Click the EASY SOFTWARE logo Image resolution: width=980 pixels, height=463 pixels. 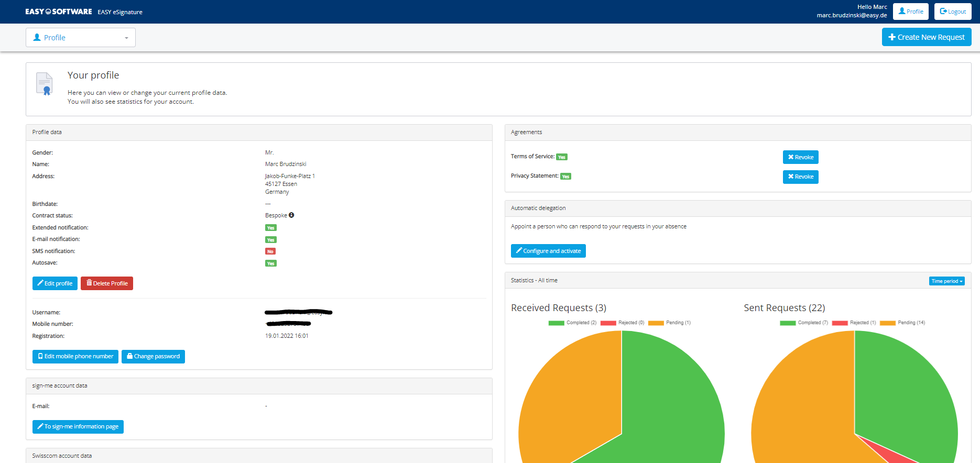[x=59, y=12]
